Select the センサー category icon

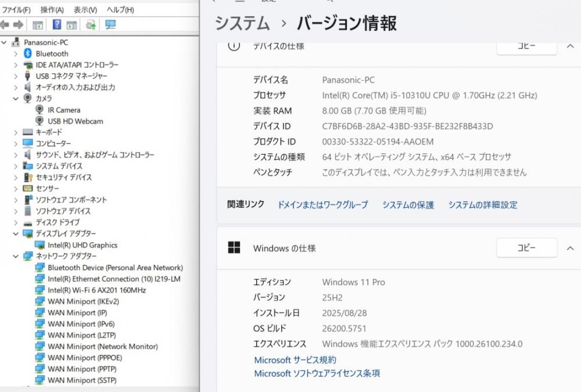(x=28, y=189)
